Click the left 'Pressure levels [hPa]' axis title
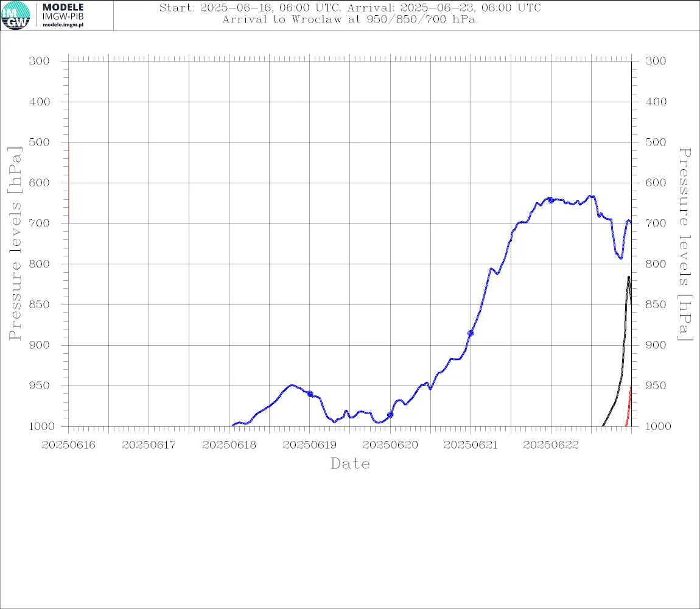Image resolution: width=700 pixels, height=609 pixels. pyautogui.click(x=15, y=244)
